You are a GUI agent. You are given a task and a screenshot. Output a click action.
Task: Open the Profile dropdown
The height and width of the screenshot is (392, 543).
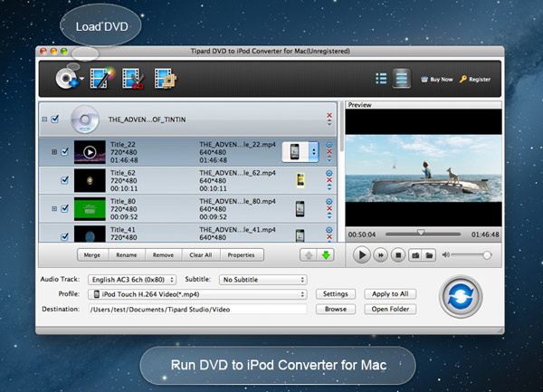click(197, 294)
